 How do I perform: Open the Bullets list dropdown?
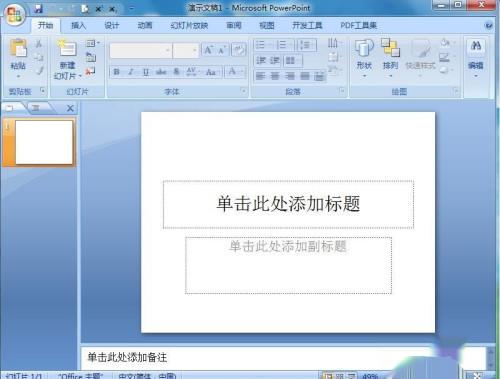(x=263, y=44)
